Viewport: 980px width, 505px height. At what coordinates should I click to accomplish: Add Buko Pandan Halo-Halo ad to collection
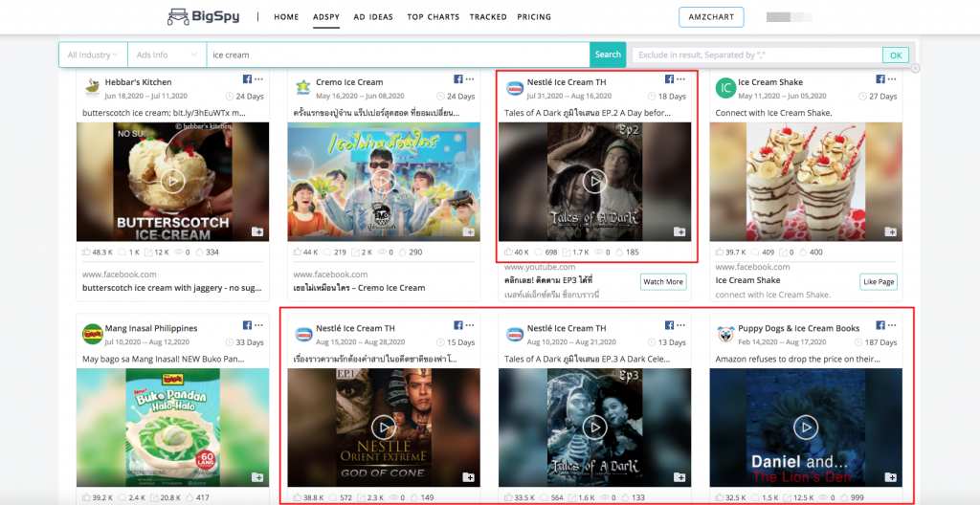click(257, 477)
